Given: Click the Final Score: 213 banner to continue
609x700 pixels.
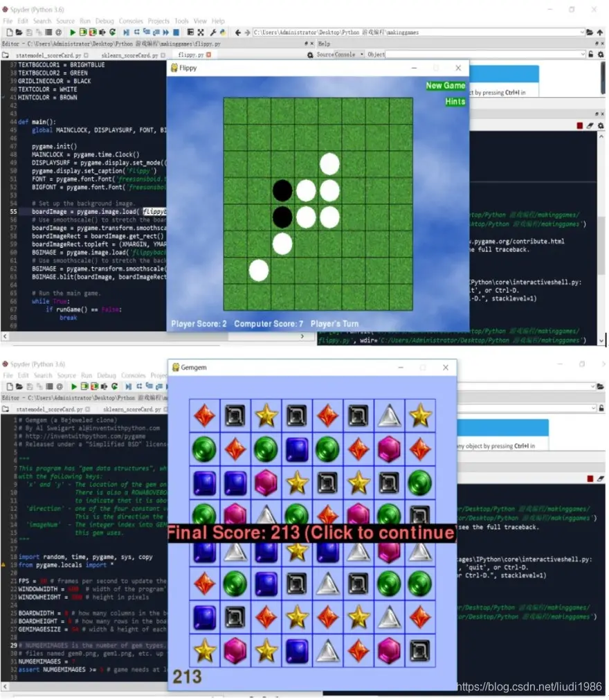Looking at the screenshot, I should (x=312, y=533).
